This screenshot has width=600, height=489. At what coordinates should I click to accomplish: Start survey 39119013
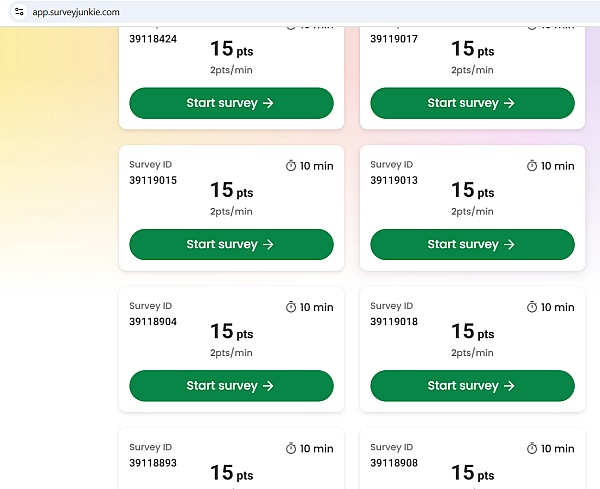473,244
